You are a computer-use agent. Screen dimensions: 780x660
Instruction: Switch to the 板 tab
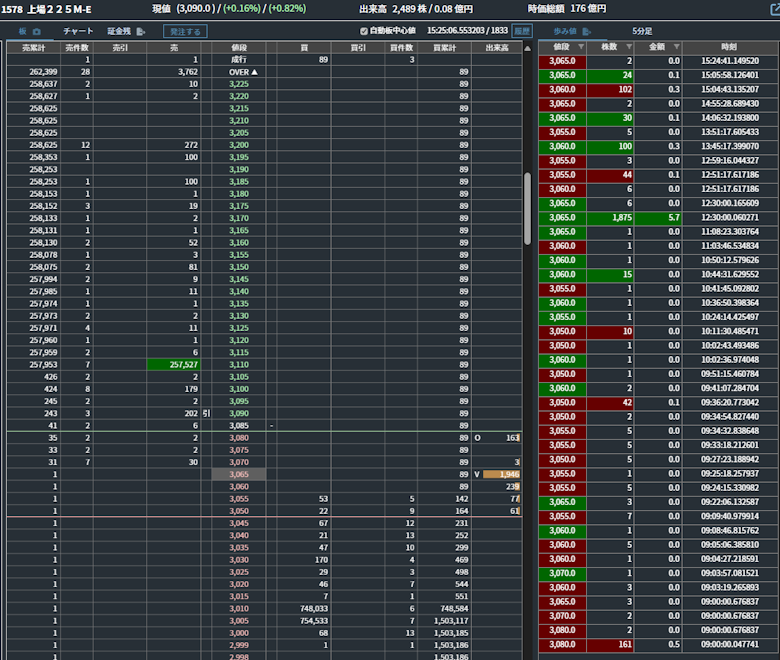pos(22,31)
